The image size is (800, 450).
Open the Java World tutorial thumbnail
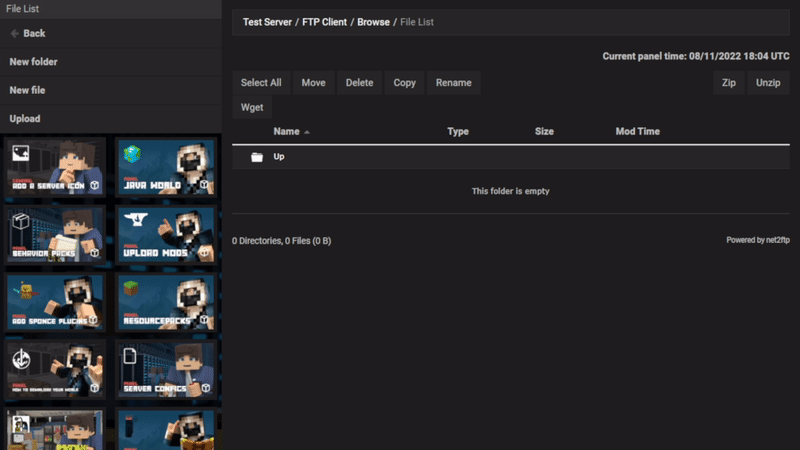click(x=165, y=166)
